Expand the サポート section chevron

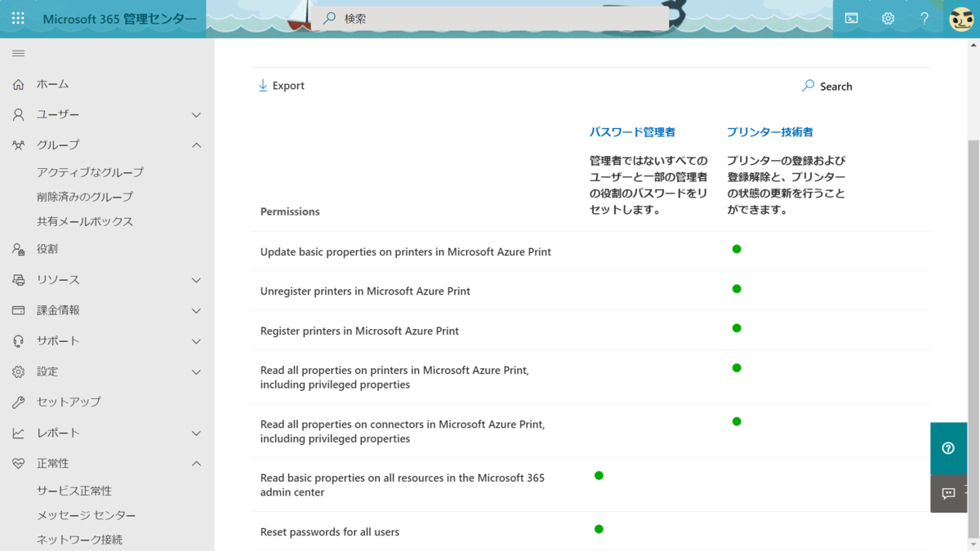pyautogui.click(x=196, y=341)
